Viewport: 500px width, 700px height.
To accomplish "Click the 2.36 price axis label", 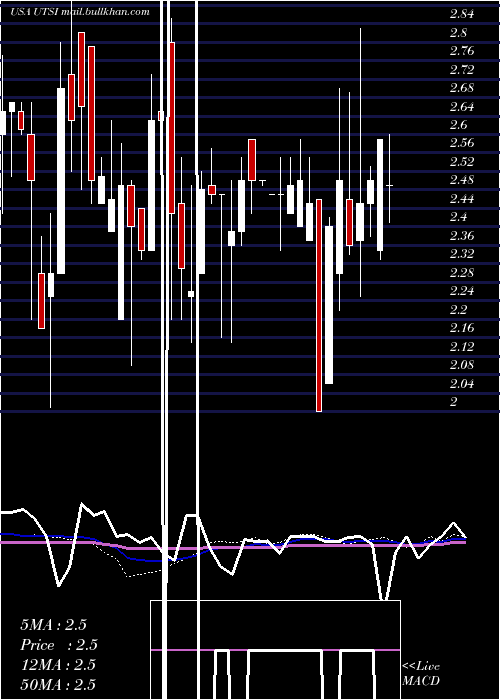I will [x=462, y=236].
